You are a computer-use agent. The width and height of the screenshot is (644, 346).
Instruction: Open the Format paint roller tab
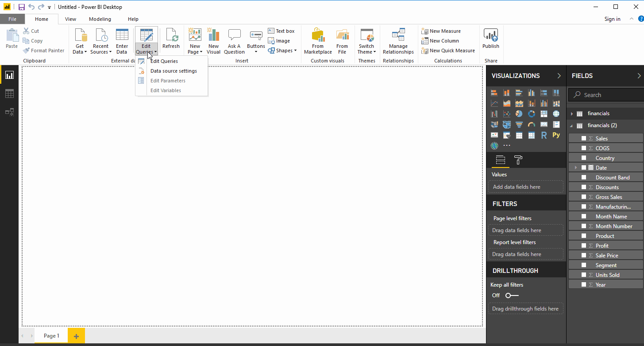[518, 160]
